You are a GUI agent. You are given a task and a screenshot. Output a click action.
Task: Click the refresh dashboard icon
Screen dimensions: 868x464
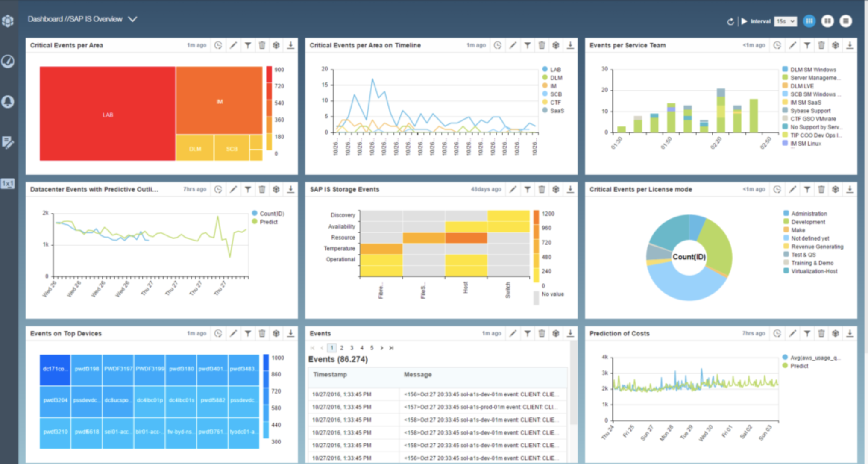tap(730, 21)
